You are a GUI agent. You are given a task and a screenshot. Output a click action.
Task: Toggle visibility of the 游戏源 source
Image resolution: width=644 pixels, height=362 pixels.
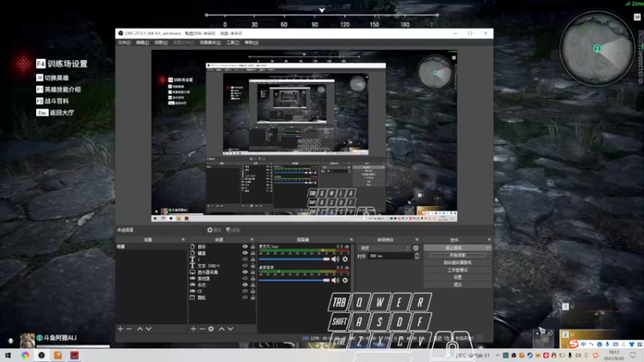tap(246, 278)
